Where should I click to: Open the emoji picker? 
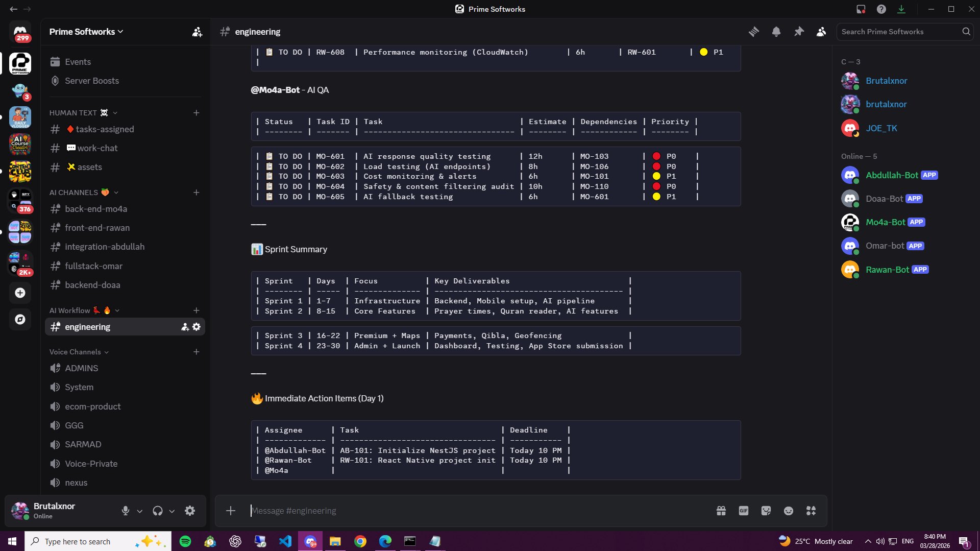(788, 511)
